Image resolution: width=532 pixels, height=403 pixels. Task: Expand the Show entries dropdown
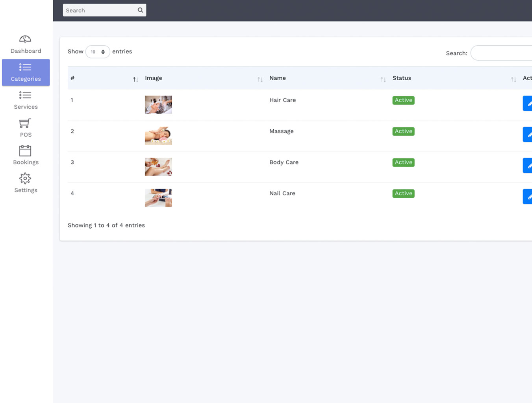tap(98, 52)
